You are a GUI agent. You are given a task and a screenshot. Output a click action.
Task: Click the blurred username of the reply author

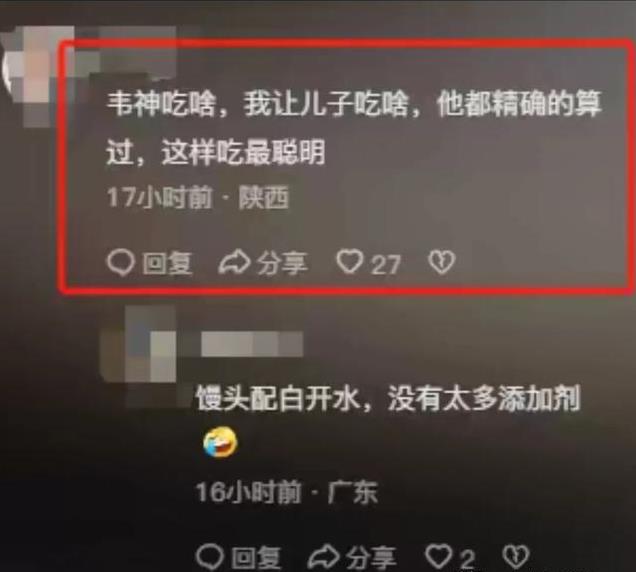pyautogui.click(x=252, y=344)
